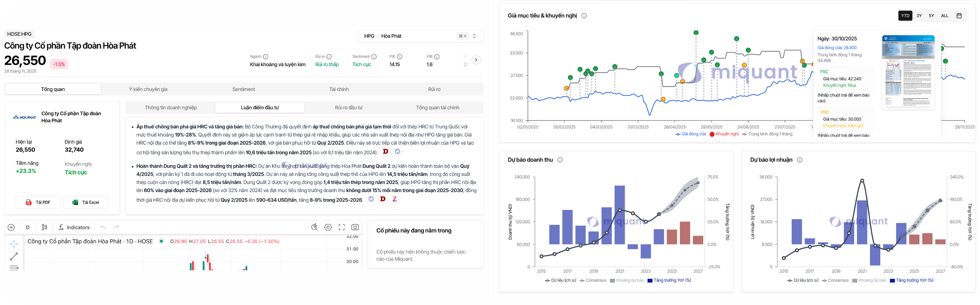This screenshot has height=305, width=980.
Task: Open the D interval dropdown
Action: (28, 227)
